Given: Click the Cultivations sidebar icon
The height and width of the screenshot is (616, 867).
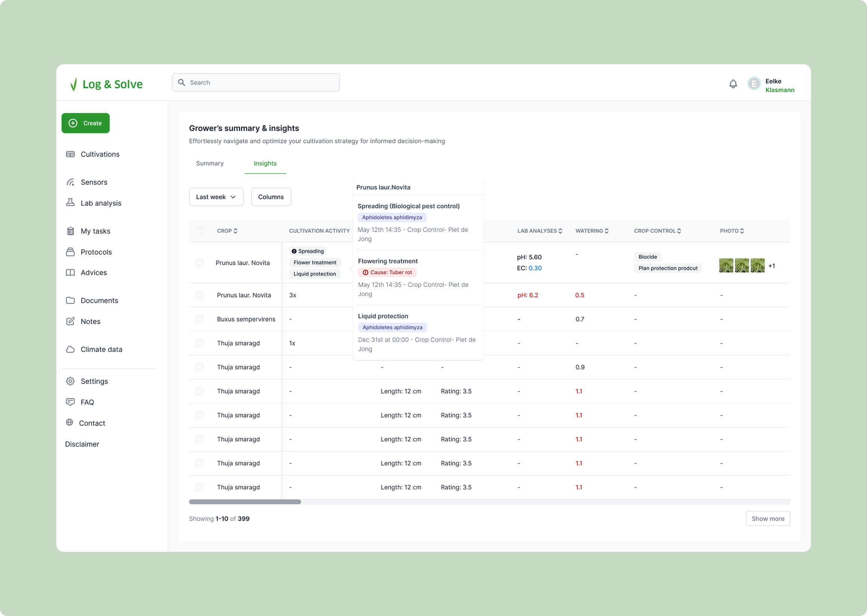Looking at the screenshot, I should click(x=70, y=154).
